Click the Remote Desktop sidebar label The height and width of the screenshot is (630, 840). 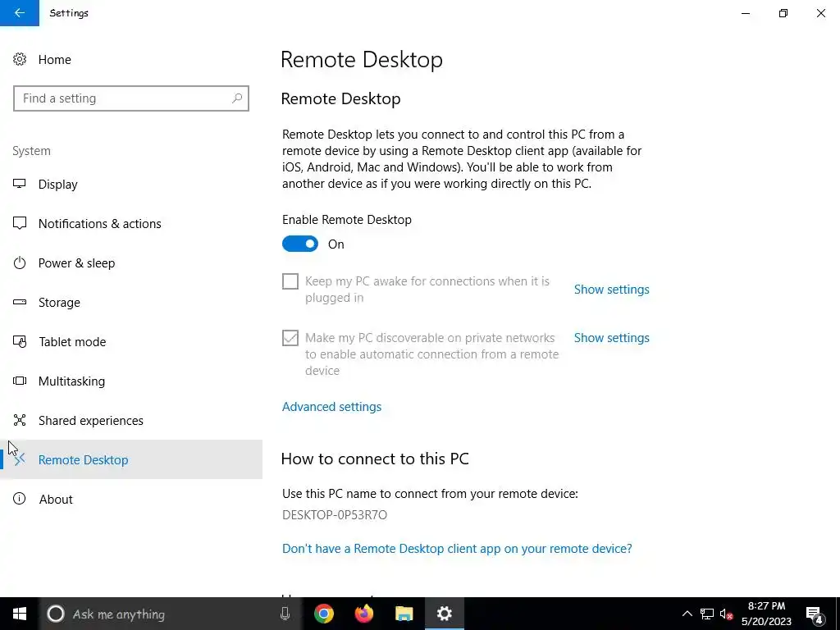83,459
